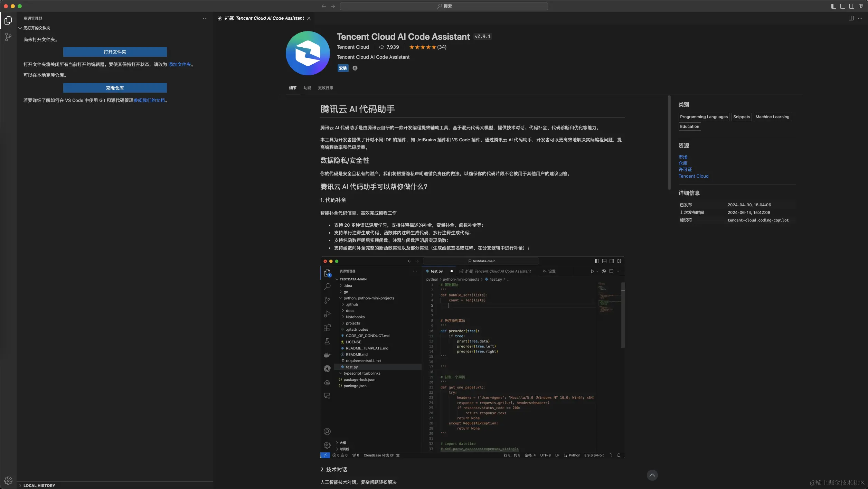868x489 pixels.
Task: Toggle the primary sidebar visibility
Action: [x=833, y=6]
